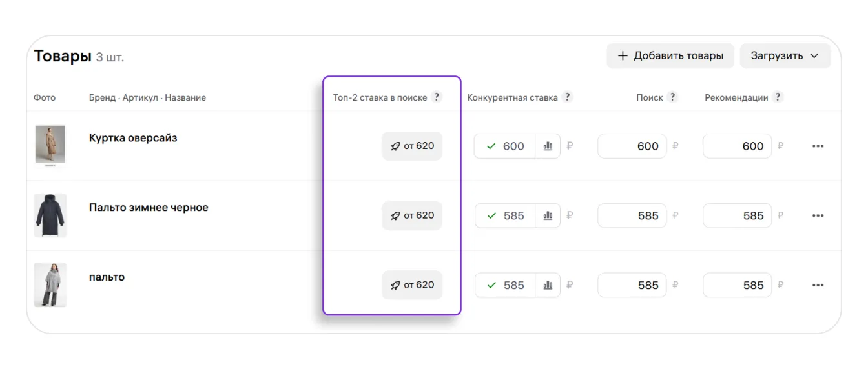This screenshot has height=369, width=868.
Task: Open three-dot menu for Куртка оверсайз
Action: coord(818,146)
